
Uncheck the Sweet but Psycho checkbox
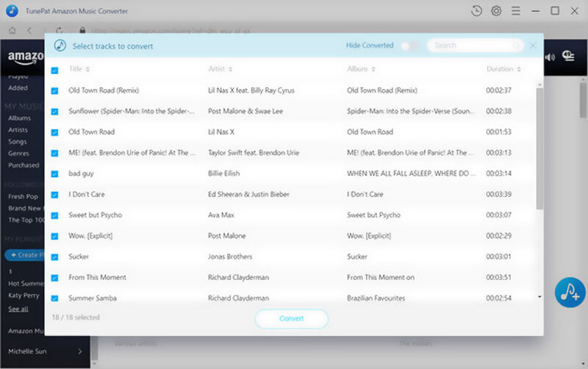tap(54, 215)
